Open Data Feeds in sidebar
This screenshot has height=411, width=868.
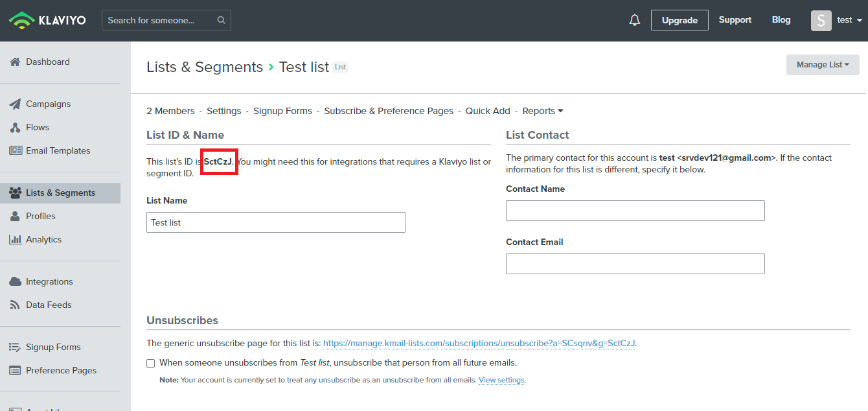[49, 305]
